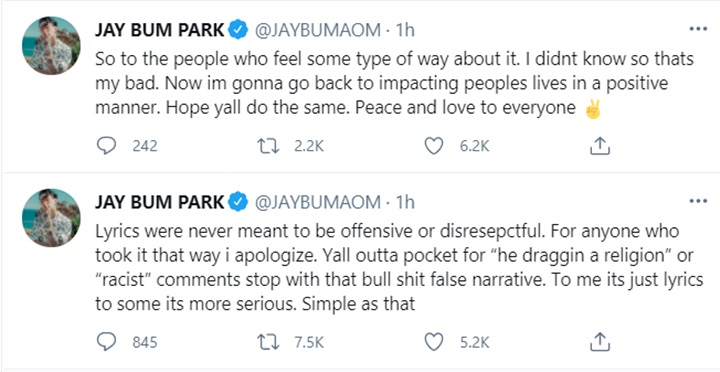Open JAY BUM PARK name on first tweet
Screen dimensions: 720x372
160,30
